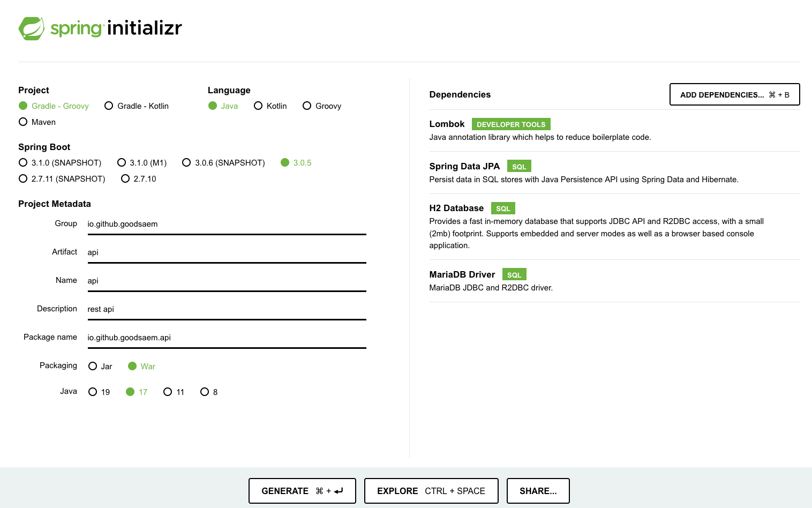This screenshot has width=812, height=508.
Task: Select Java version 19
Action: (x=99, y=392)
